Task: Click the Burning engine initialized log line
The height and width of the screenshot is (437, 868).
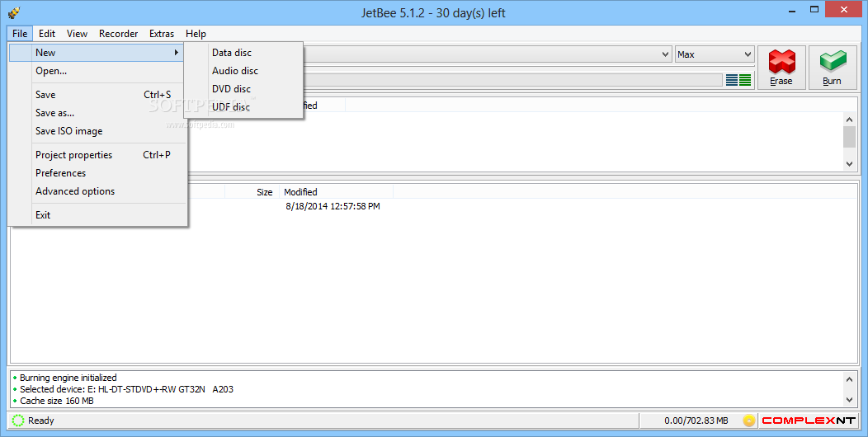Action: click(x=68, y=378)
